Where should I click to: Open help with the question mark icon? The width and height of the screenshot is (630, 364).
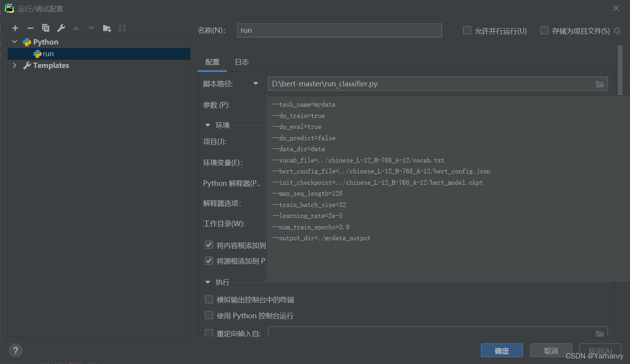point(16,350)
